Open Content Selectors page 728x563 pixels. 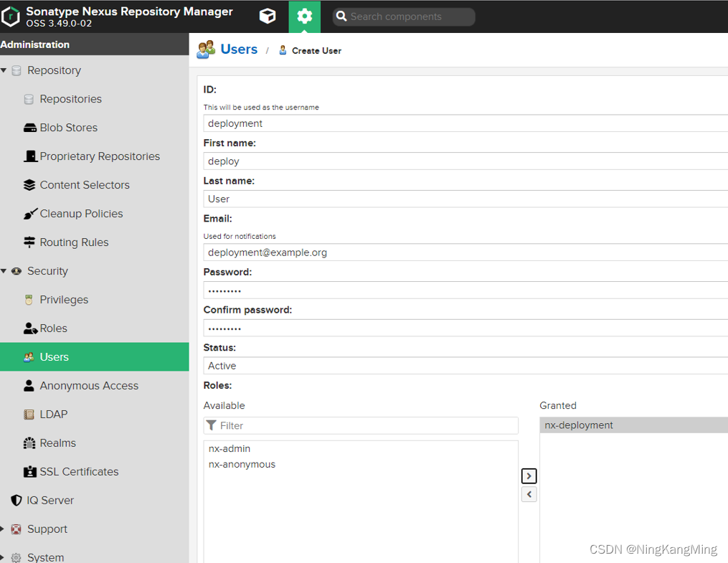point(85,185)
